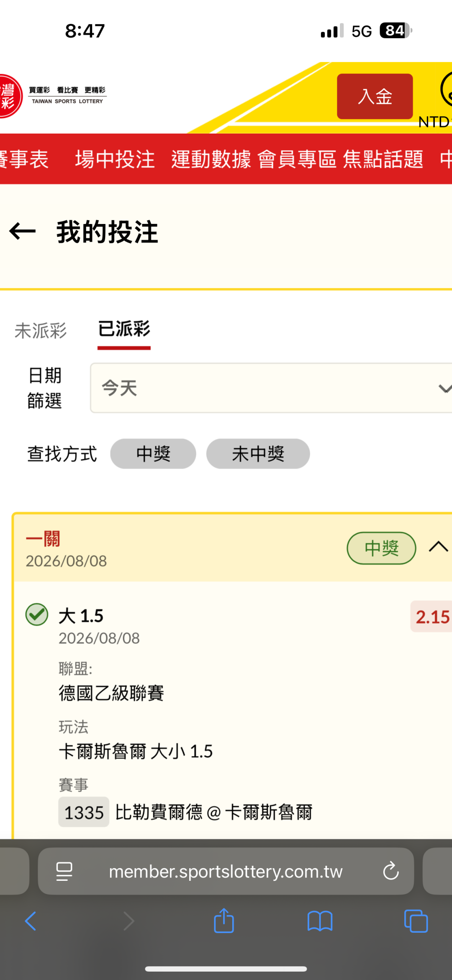Collapse the 一關 bet card

(x=439, y=547)
